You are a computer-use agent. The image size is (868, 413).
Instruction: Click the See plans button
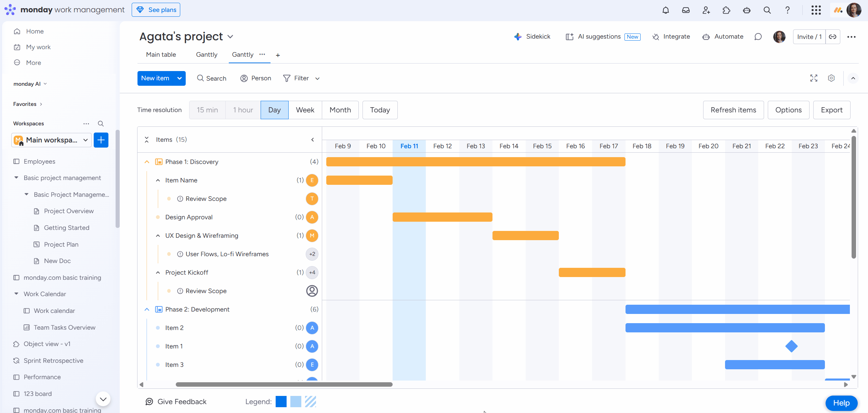point(156,10)
